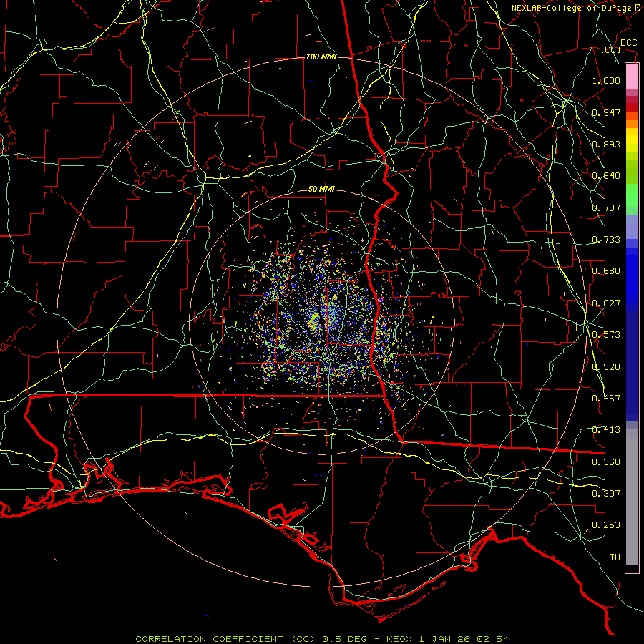Click the [CC] units label
This screenshot has height=644, width=644.
click(x=610, y=49)
